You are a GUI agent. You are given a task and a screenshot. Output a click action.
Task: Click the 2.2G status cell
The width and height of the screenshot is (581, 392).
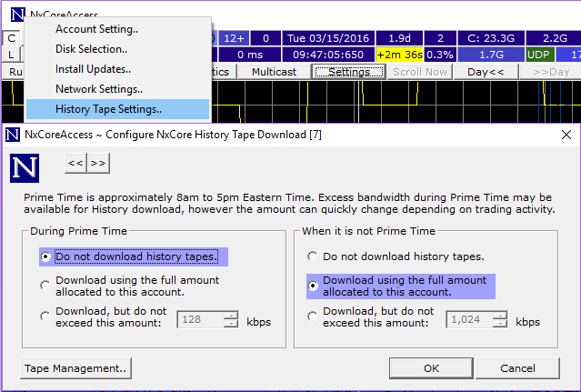(x=555, y=38)
